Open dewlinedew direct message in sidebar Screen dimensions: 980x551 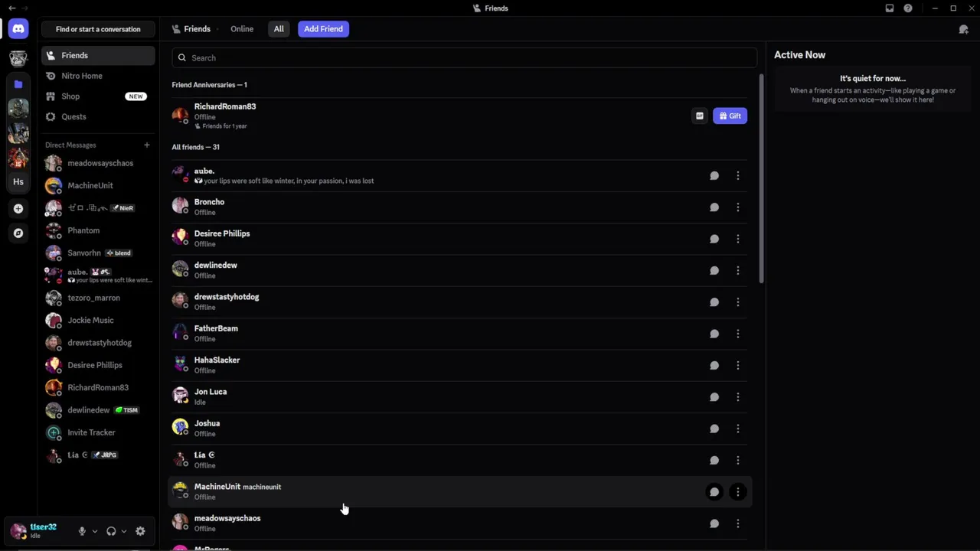tap(98, 410)
